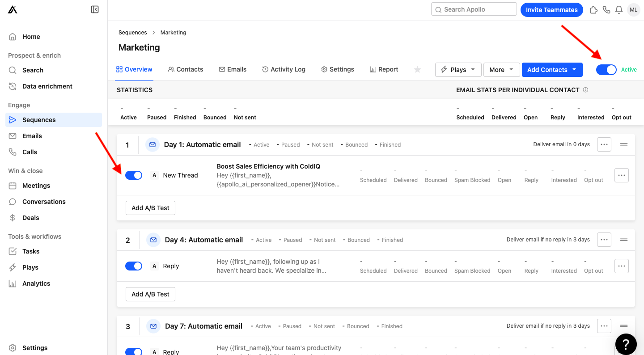The width and height of the screenshot is (644, 355).
Task: Open the More dropdown menu
Action: pos(501,70)
